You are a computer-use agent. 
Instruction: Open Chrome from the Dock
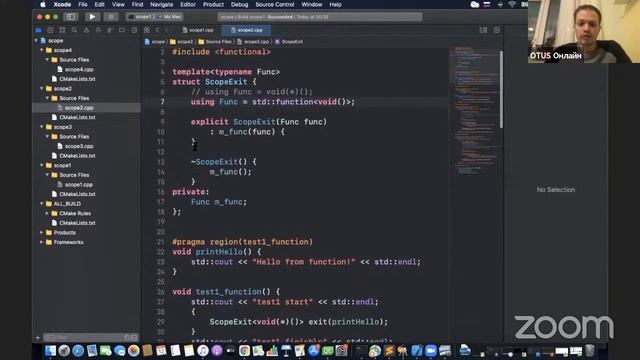(x=244, y=351)
